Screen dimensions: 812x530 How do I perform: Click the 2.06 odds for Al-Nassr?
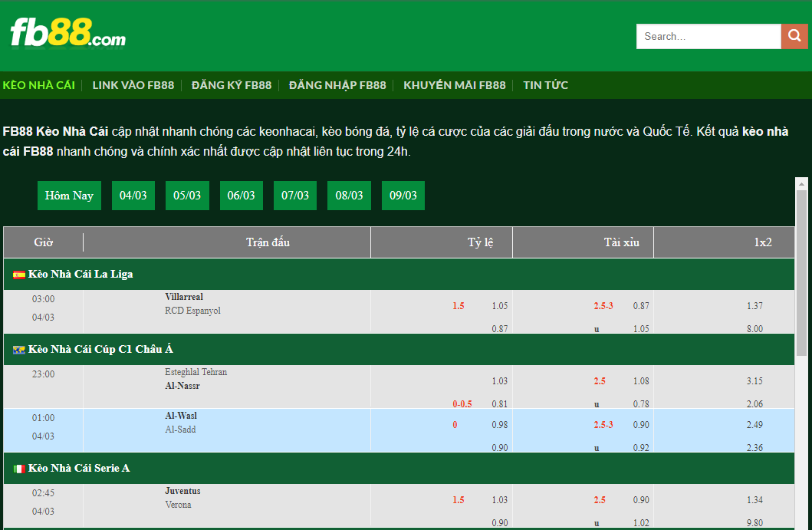754,404
